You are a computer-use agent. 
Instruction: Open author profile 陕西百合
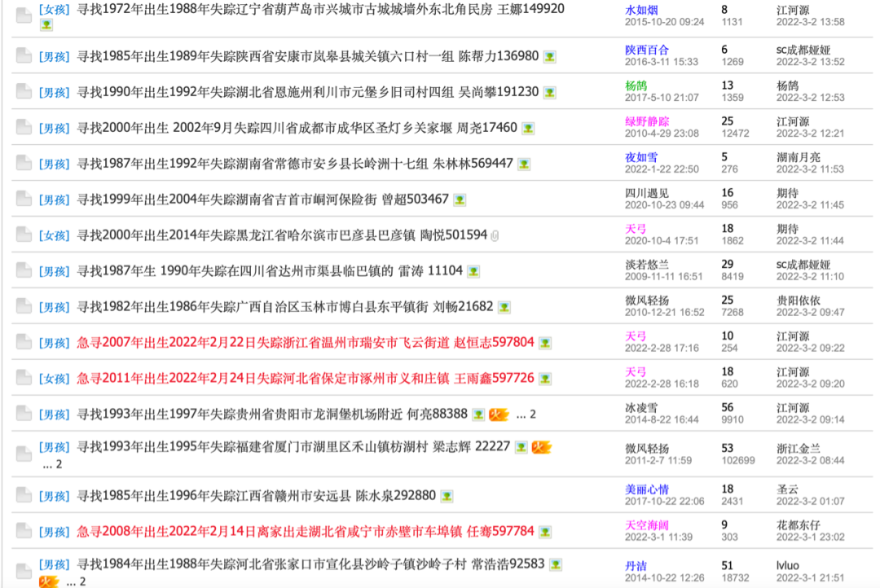coord(647,50)
